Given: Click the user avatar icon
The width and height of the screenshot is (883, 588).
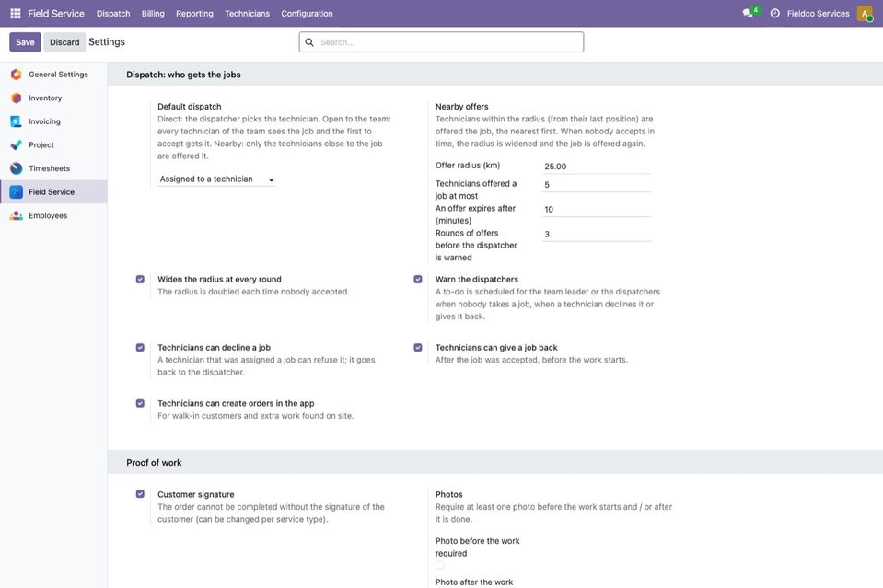Looking at the screenshot, I should coord(865,13).
